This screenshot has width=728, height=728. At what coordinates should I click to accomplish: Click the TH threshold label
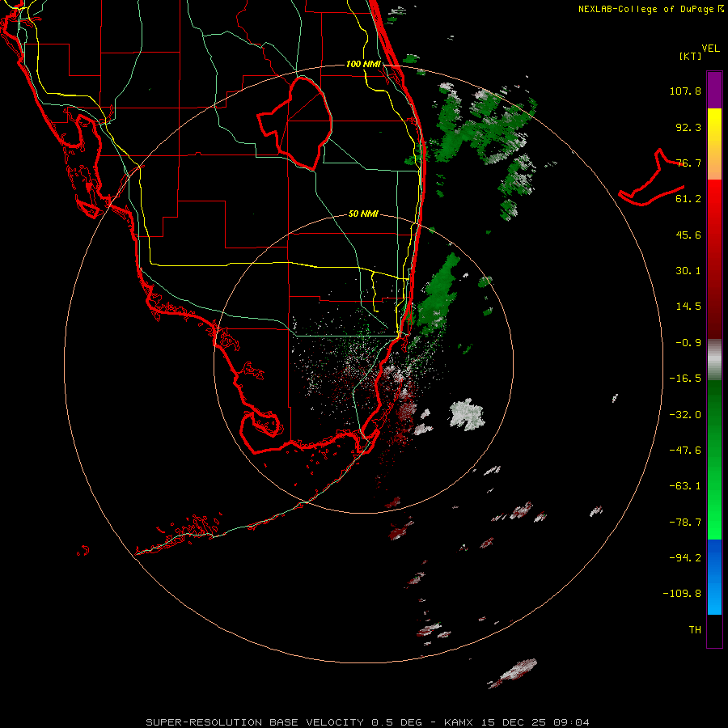[x=695, y=630]
